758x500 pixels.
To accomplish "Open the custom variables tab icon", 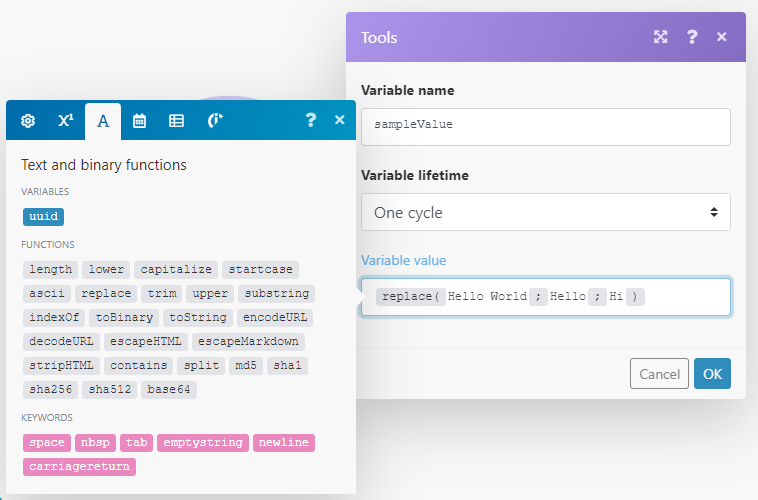I will (x=215, y=120).
